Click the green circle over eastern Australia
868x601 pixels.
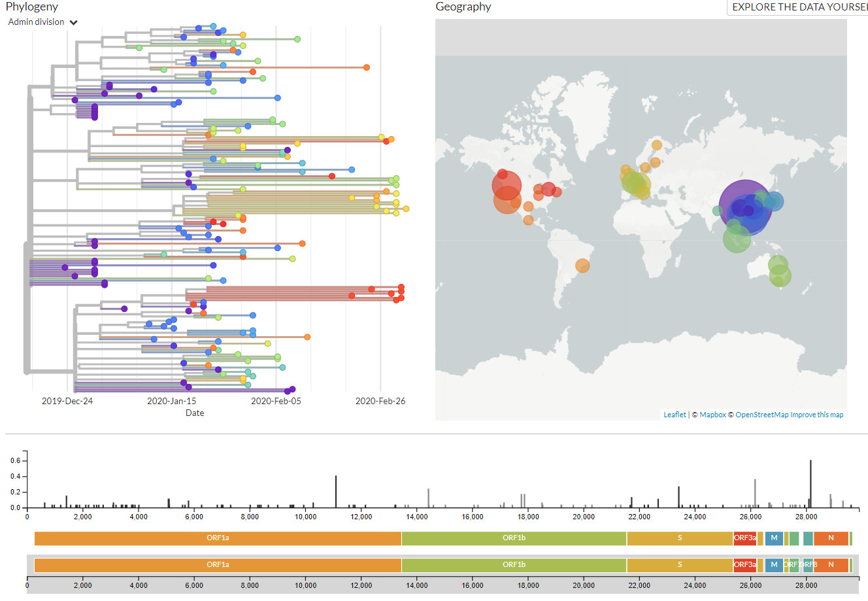click(778, 266)
